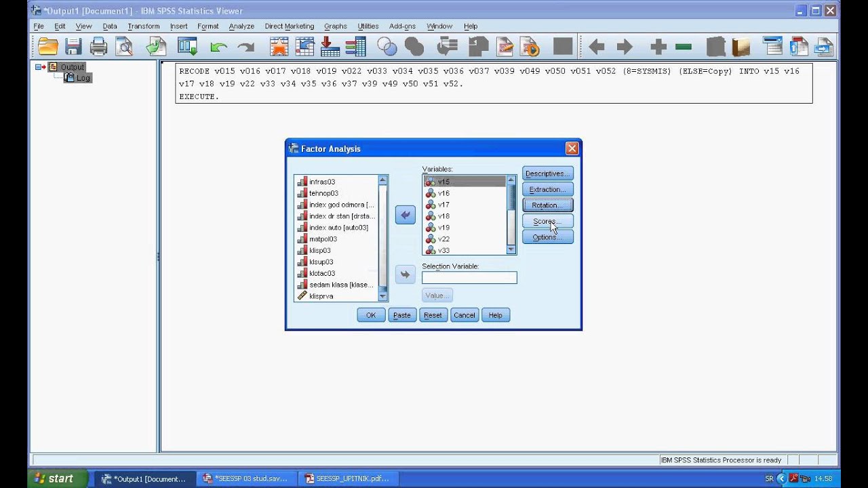The height and width of the screenshot is (488, 868).
Task: Select v15 in the Variables box
Action: pyautogui.click(x=465, y=182)
